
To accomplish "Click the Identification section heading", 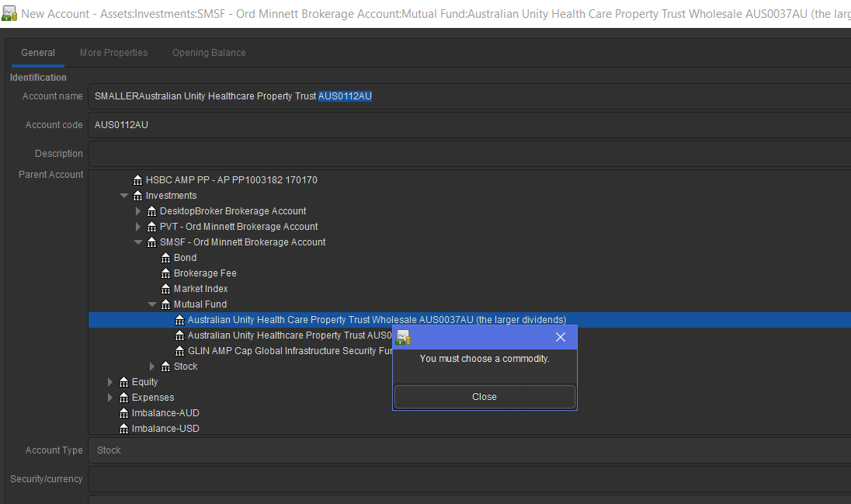I will pos(38,78).
